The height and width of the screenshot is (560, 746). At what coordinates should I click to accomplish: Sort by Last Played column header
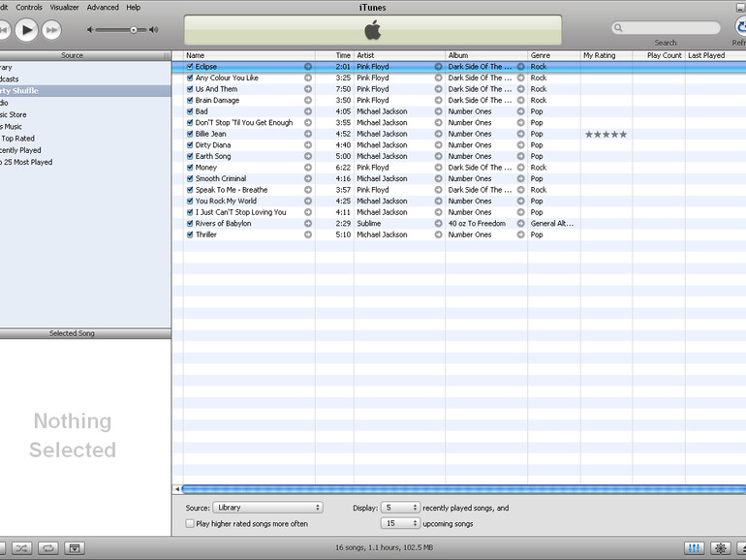click(716, 55)
